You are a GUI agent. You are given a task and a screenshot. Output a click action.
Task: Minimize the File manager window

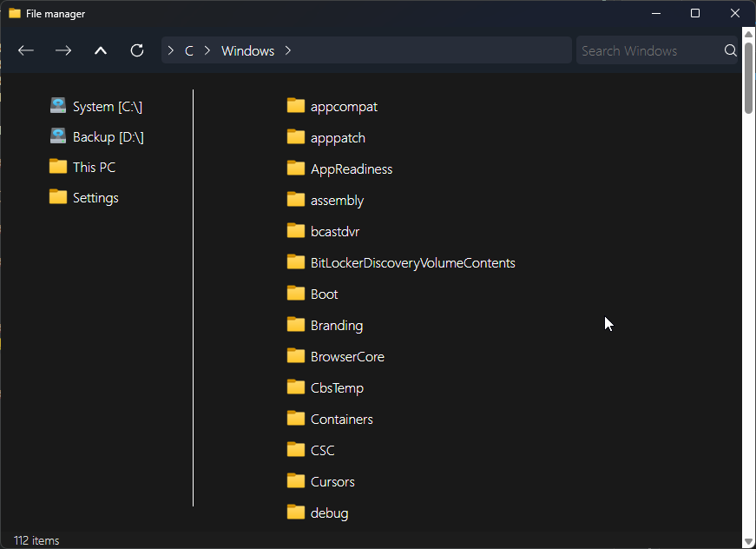pos(655,14)
